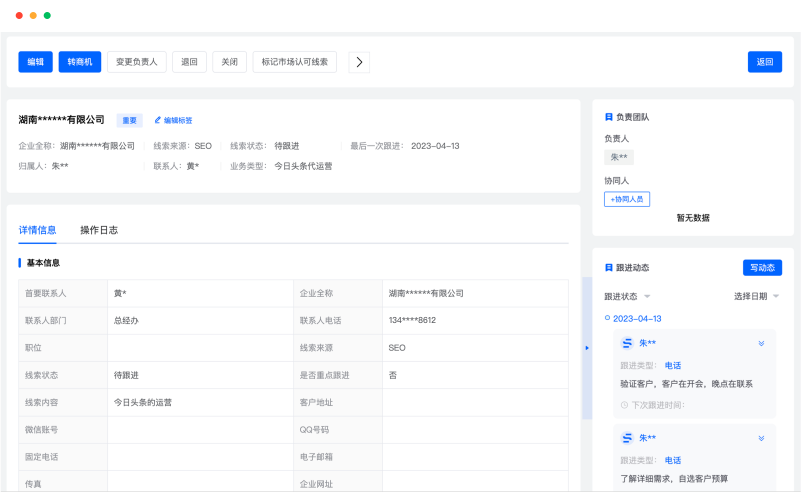Click the 返回 button
801x492 pixels.
tap(765, 62)
